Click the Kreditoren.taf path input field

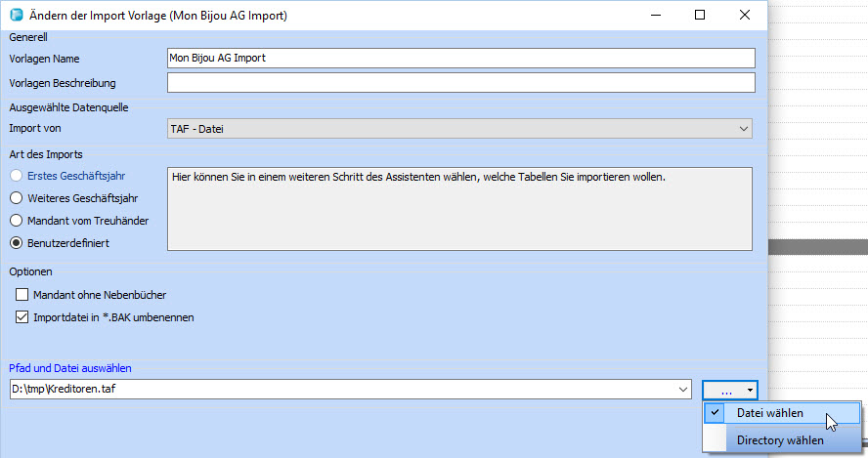pyautogui.click(x=342, y=390)
